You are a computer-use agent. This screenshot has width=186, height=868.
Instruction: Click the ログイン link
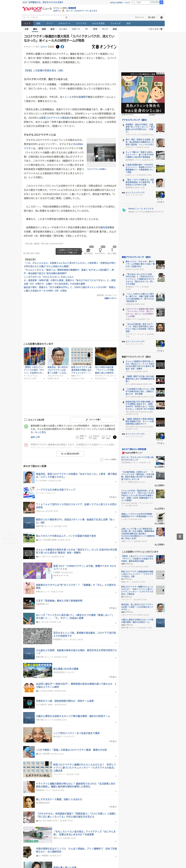point(57,11)
